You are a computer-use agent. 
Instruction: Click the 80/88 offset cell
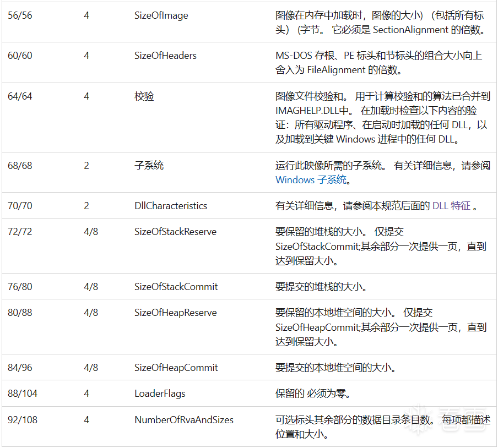click(20, 313)
